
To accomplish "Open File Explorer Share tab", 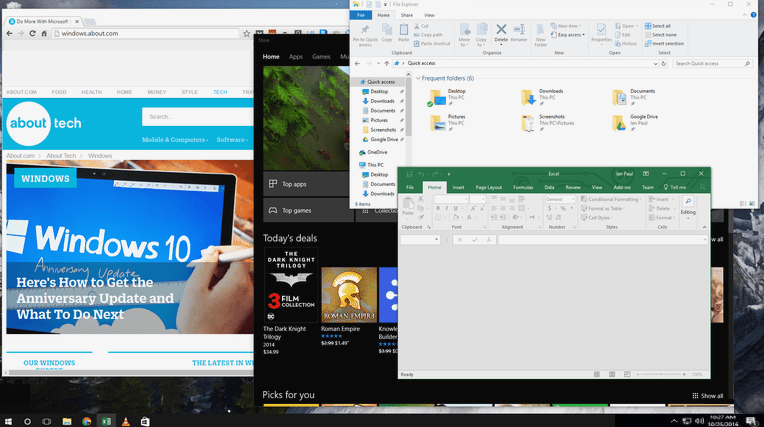I will pyautogui.click(x=406, y=15).
